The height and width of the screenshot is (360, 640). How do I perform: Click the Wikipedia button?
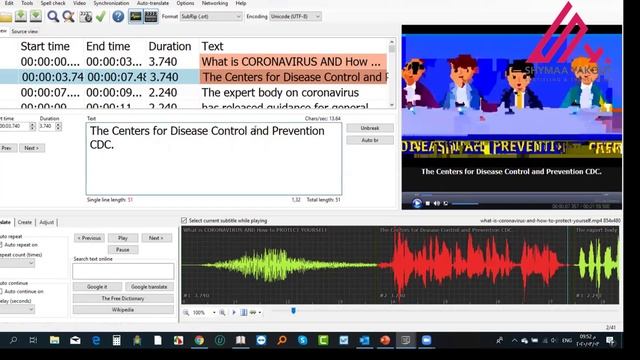[x=123, y=310]
